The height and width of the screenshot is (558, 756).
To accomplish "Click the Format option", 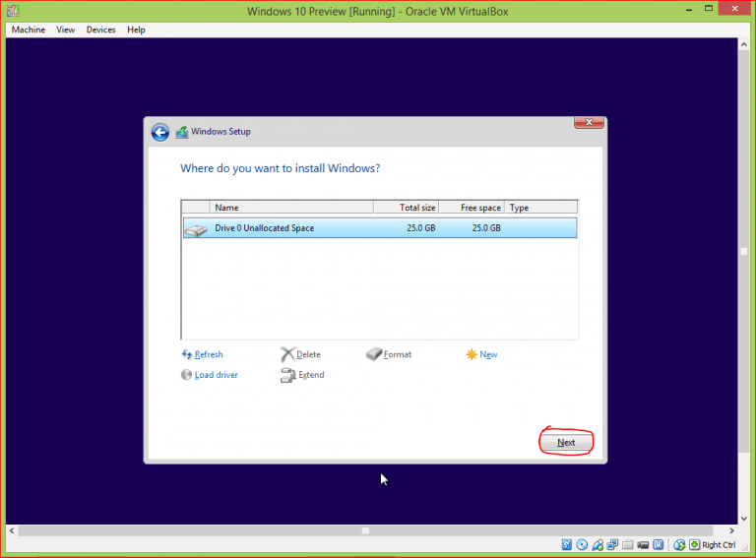I will [x=398, y=354].
